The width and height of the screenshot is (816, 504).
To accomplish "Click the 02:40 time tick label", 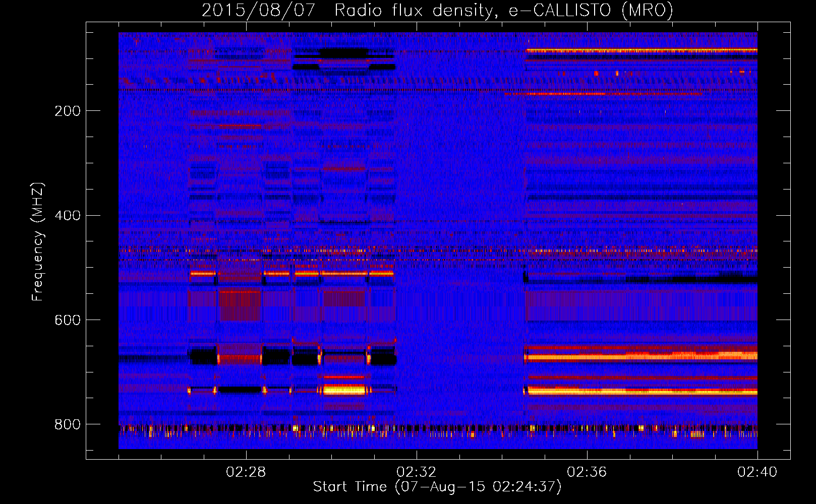I will (757, 472).
